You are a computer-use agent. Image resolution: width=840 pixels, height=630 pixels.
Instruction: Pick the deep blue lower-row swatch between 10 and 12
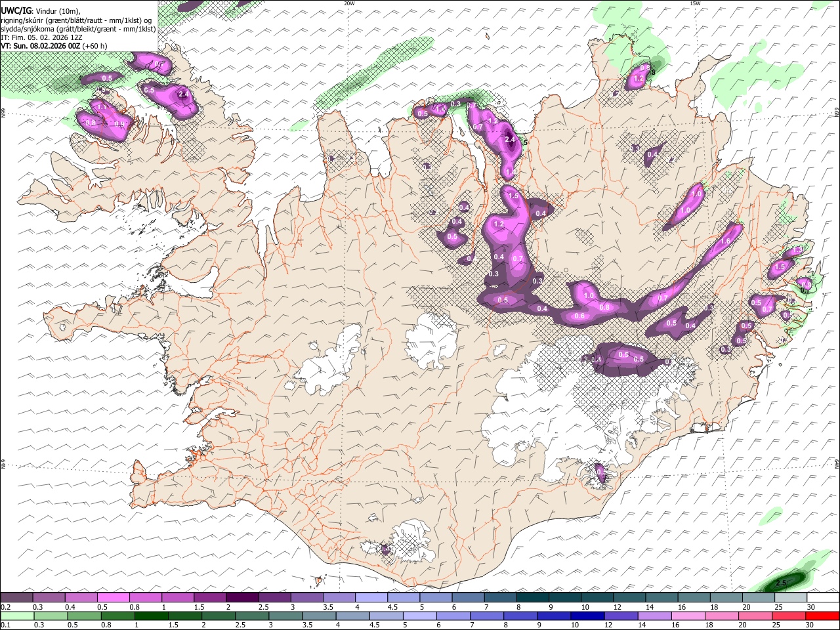(x=588, y=616)
